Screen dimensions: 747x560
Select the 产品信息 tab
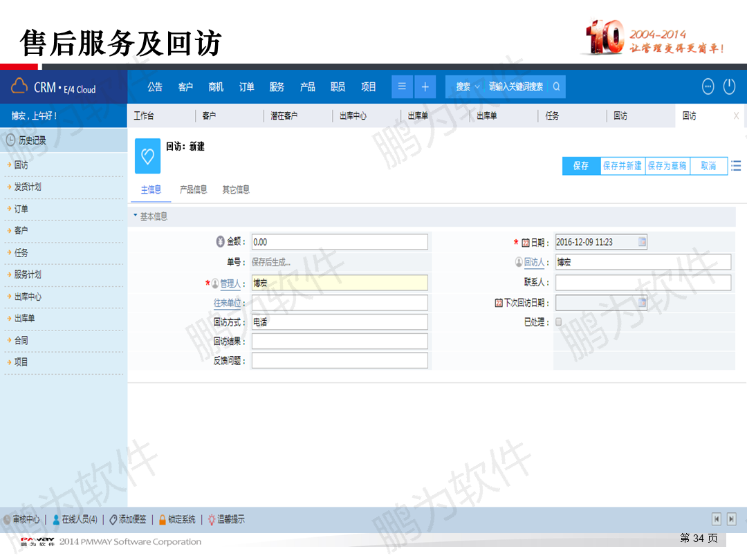pos(194,189)
